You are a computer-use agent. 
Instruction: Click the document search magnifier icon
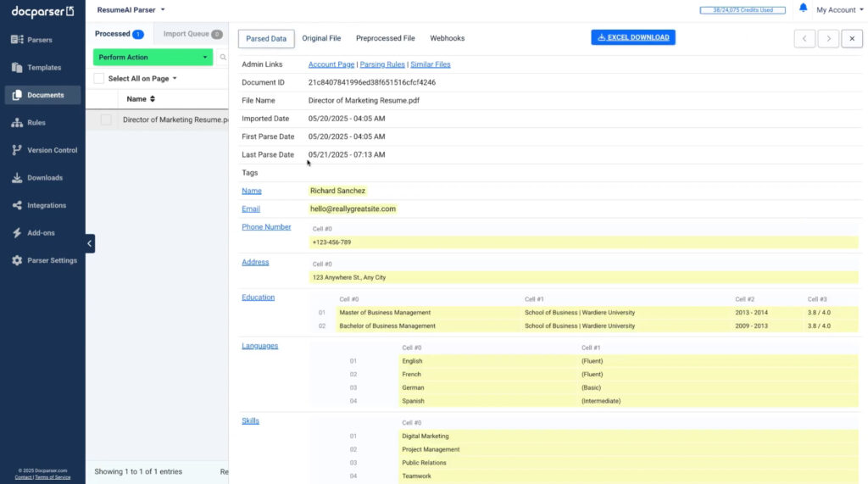(x=223, y=57)
